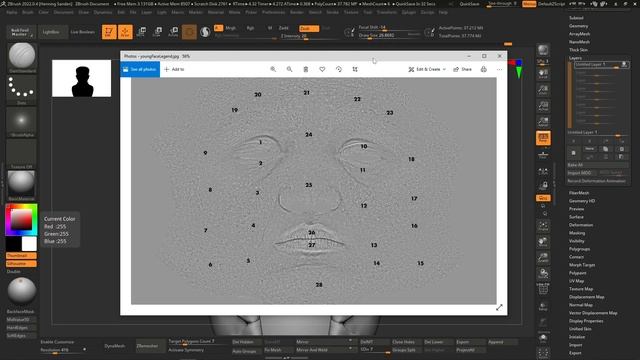Zoom in using Photos magnifier plus icon
The image size is (640, 360).
pos(273,69)
